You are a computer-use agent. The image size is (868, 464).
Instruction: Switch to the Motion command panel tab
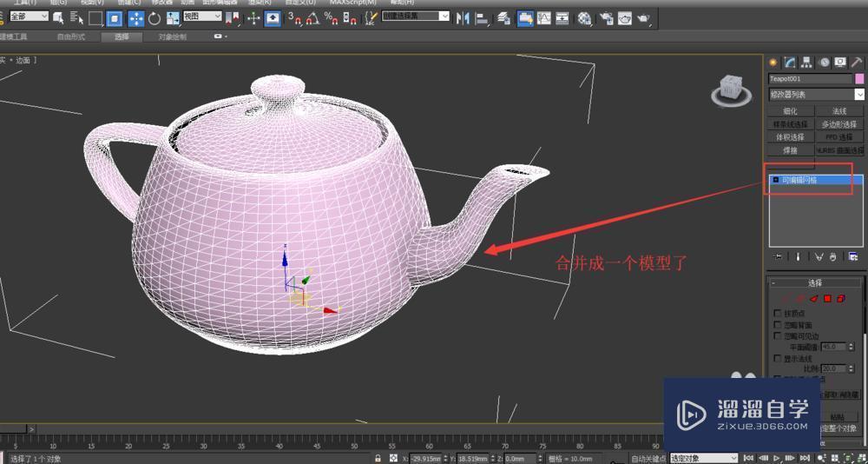click(825, 62)
